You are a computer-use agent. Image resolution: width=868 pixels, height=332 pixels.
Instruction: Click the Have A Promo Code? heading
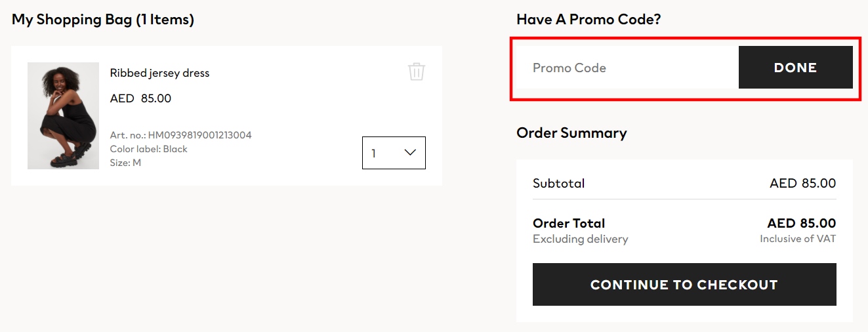(x=589, y=20)
